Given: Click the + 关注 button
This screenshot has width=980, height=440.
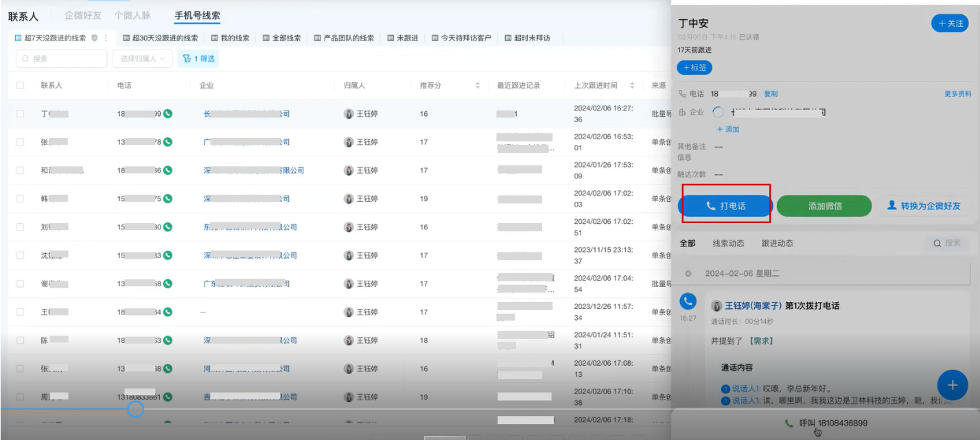Looking at the screenshot, I should [950, 23].
